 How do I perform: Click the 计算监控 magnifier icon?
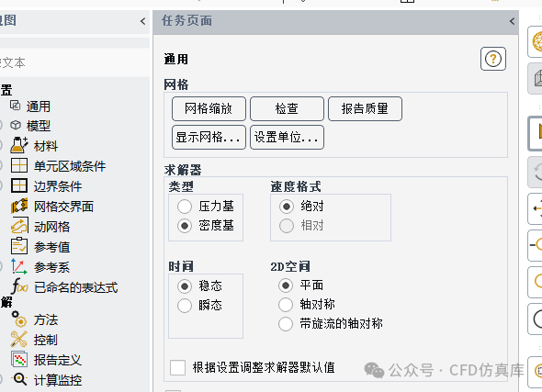tap(19, 379)
